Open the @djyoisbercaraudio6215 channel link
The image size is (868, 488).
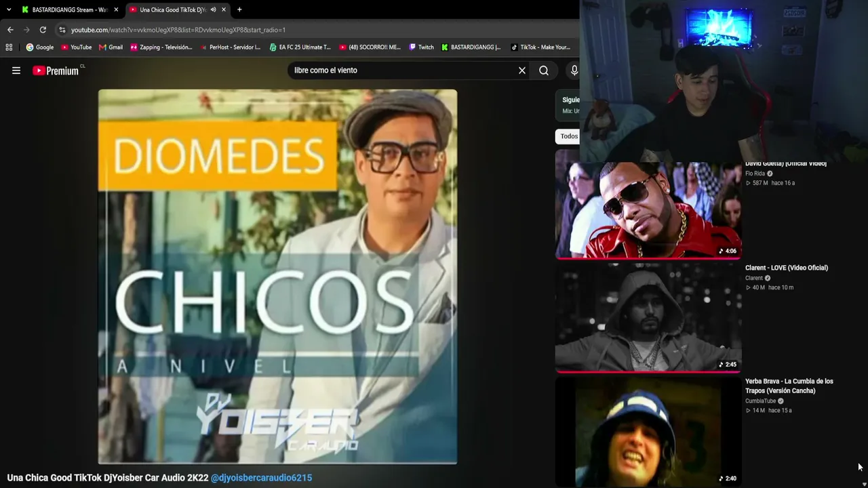(x=261, y=478)
